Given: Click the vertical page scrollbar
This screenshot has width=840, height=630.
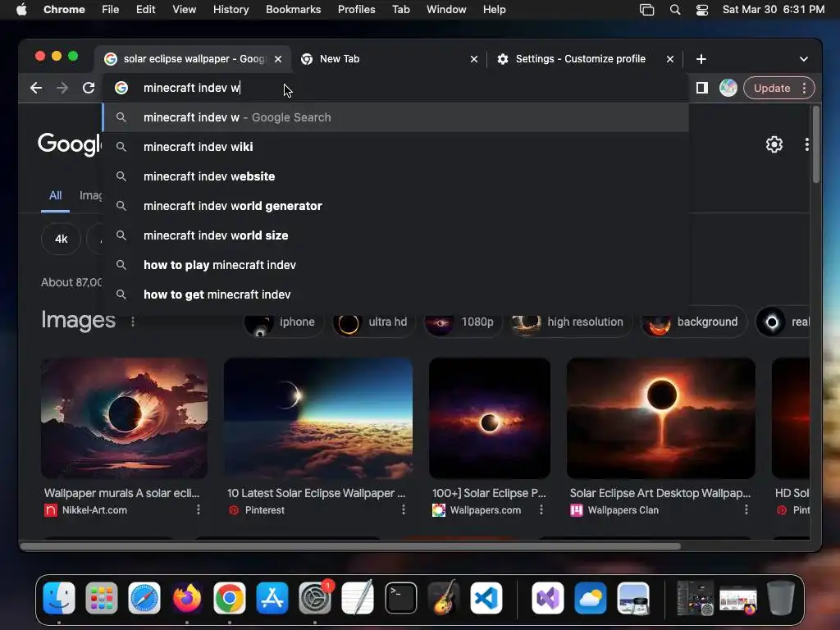Looking at the screenshot, I should click(x=816, y=145).
